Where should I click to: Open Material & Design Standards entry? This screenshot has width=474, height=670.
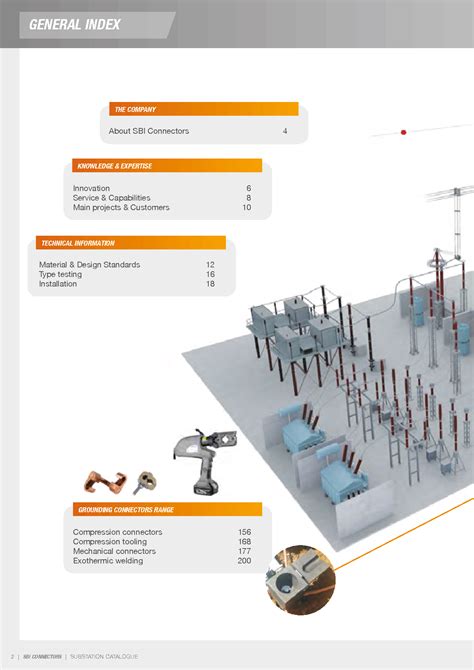pos(89,265)
